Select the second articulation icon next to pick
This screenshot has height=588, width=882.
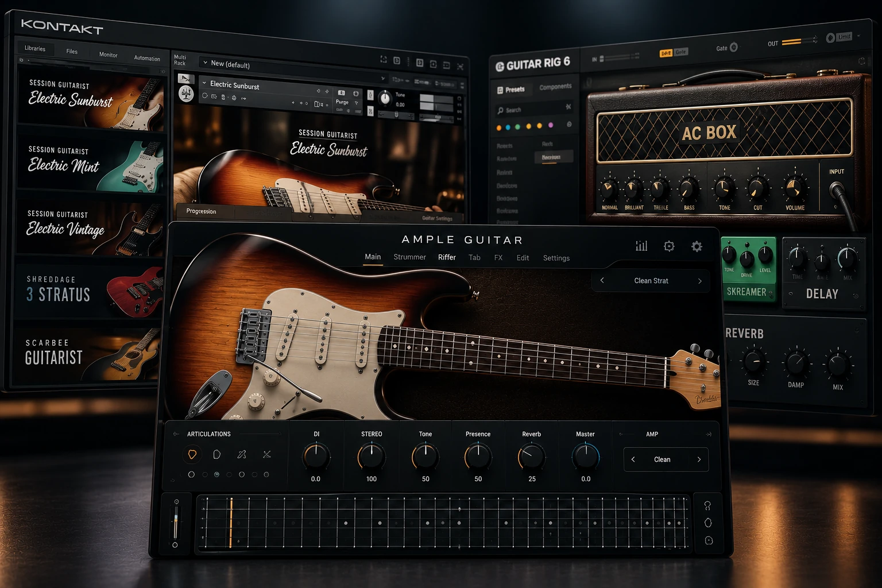(216, 454)
